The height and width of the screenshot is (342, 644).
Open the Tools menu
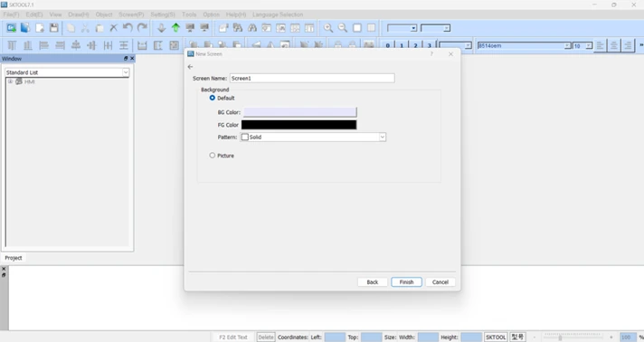click(x=189, y=14)
